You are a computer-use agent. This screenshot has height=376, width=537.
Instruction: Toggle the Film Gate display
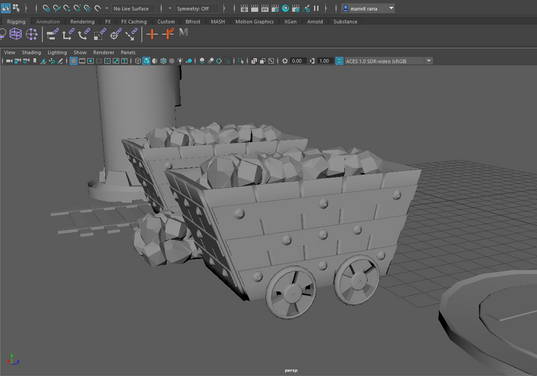pyautogui.click(x=82, y=61)
